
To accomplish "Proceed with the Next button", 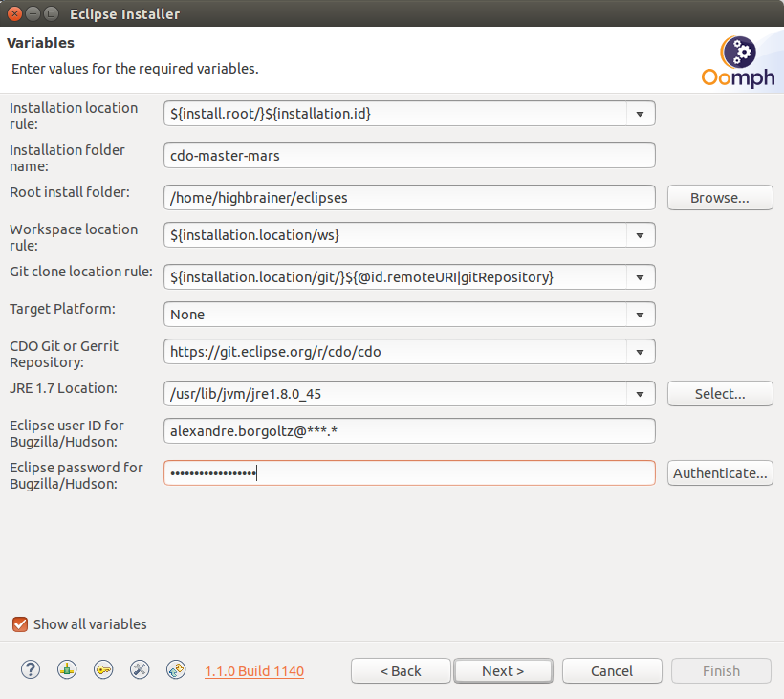I will [x=503, y=671].
